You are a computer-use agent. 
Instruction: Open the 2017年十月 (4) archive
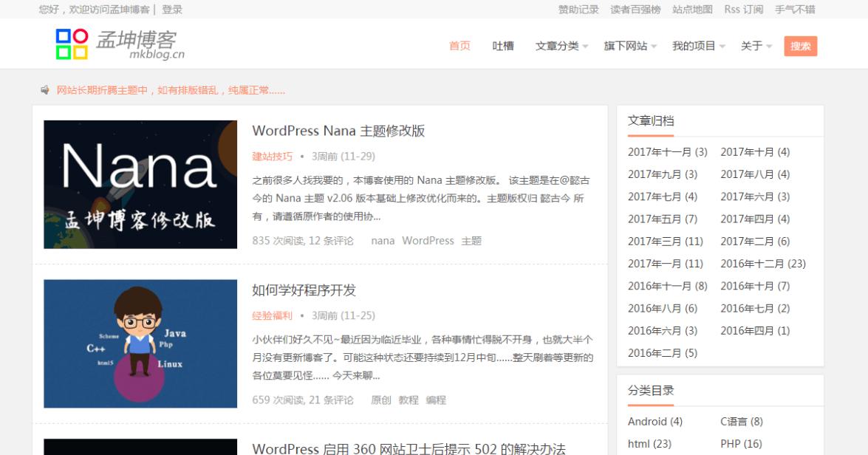(755, 151)
